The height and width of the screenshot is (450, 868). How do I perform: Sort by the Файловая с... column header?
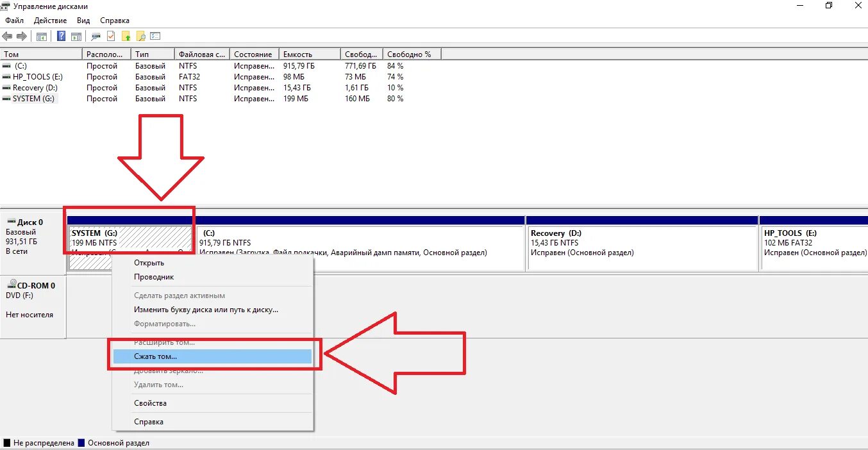pyautogui.click(x=202, y=54)
